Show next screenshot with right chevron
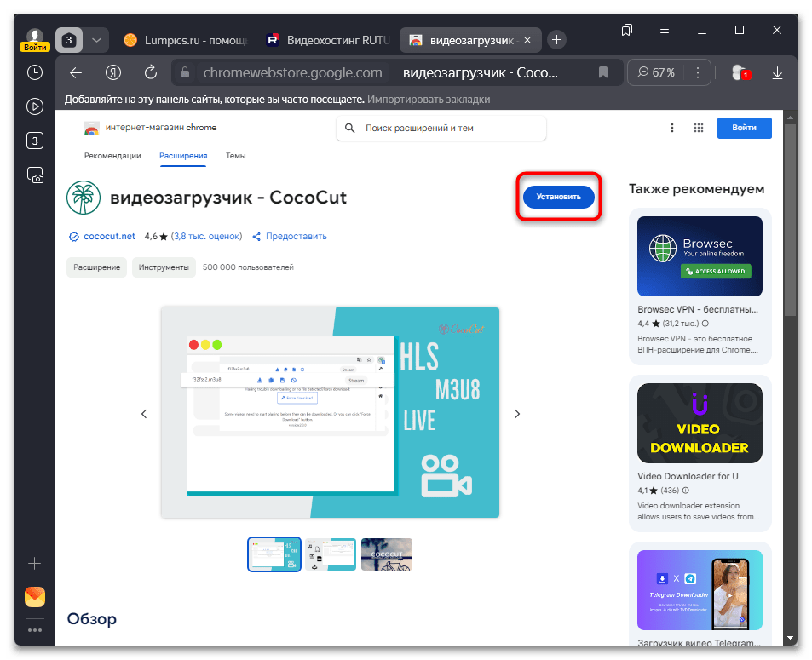 point(517,414)
